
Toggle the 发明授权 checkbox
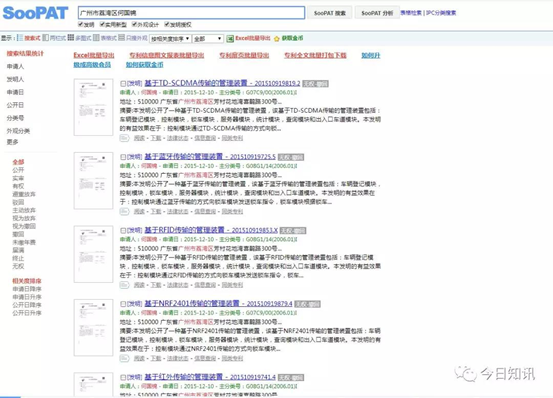[x=167, y=24]
